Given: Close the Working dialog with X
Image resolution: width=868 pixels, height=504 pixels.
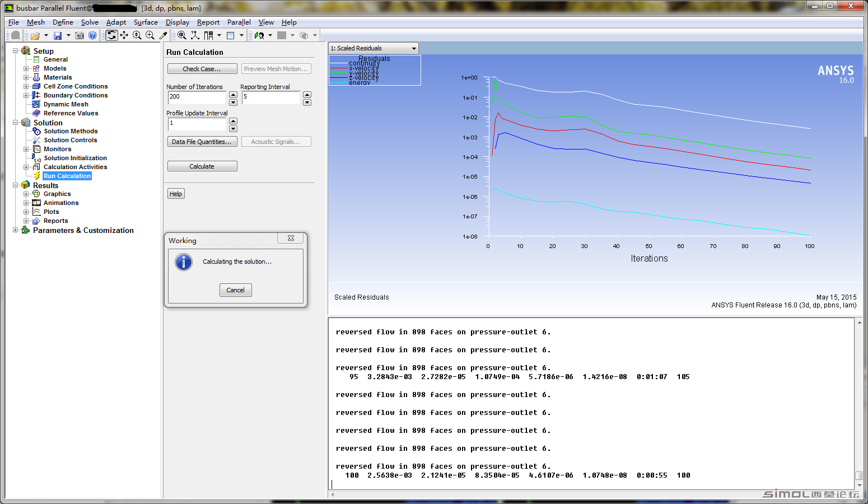Looking at the screenshot, I should click(291, 238).
